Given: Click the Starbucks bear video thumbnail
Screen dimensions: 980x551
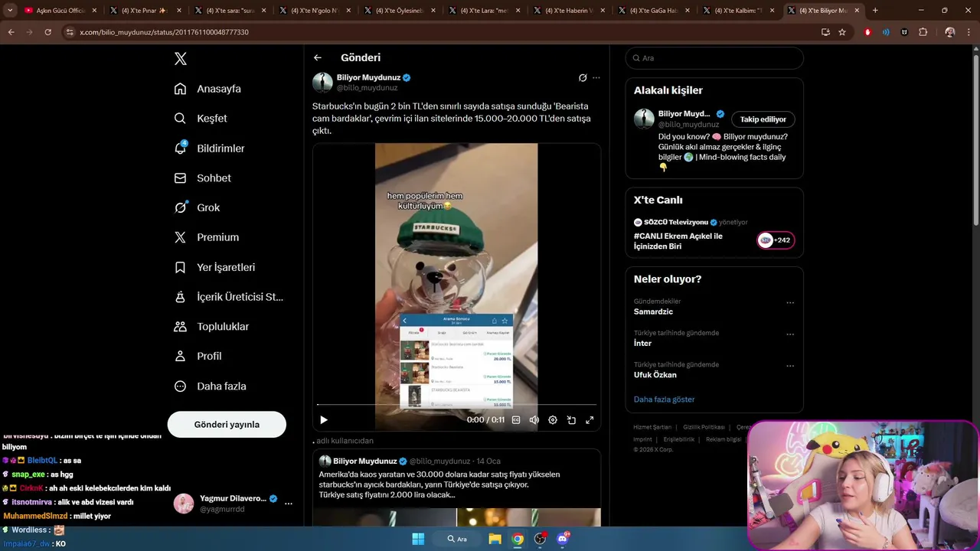Looking at the screenshot, I should pos(456,287).
